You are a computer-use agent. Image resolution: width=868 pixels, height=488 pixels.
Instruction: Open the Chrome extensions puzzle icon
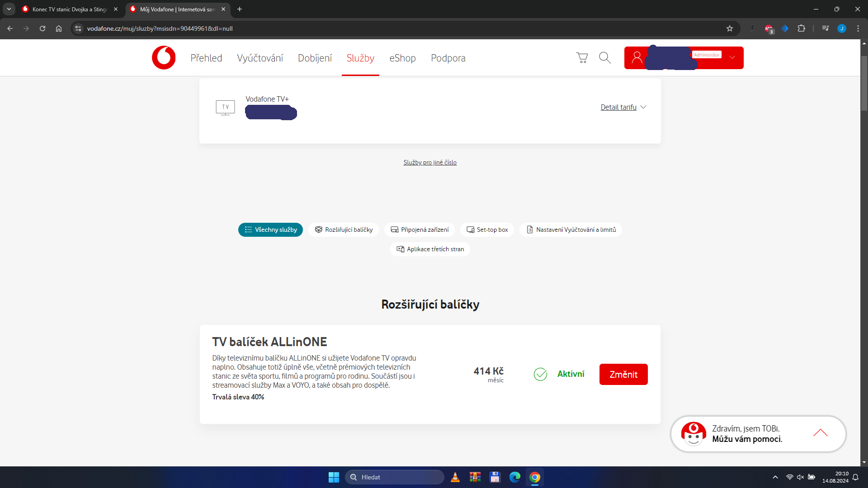tap(801, 28)
